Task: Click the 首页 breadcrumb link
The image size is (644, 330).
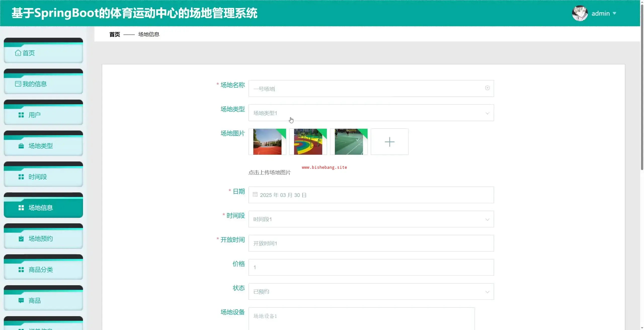Action: click(115, 34)
